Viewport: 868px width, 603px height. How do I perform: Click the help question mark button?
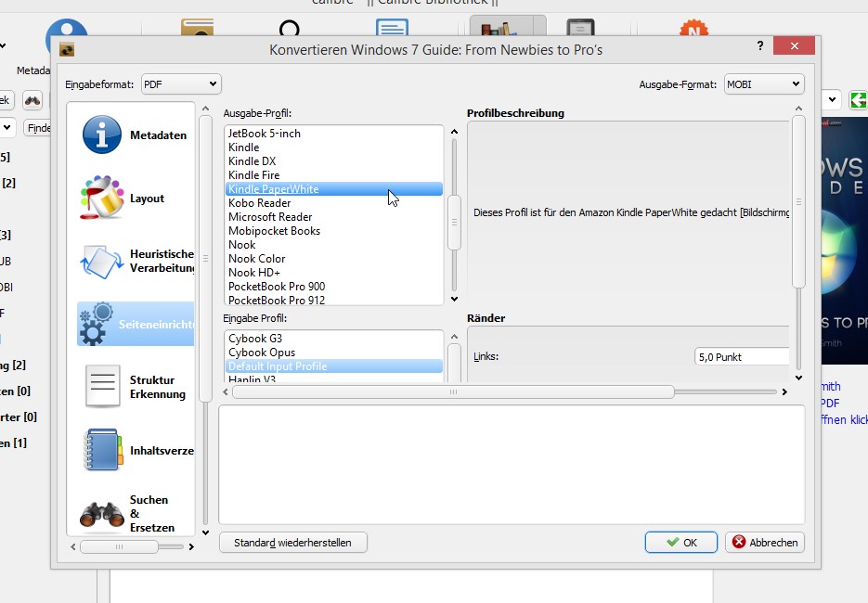(760, 45)
